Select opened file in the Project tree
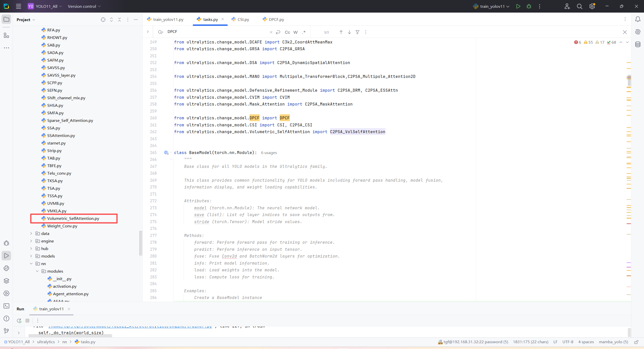The height and width of the screenshot is (349, 644). pos(103,20)
